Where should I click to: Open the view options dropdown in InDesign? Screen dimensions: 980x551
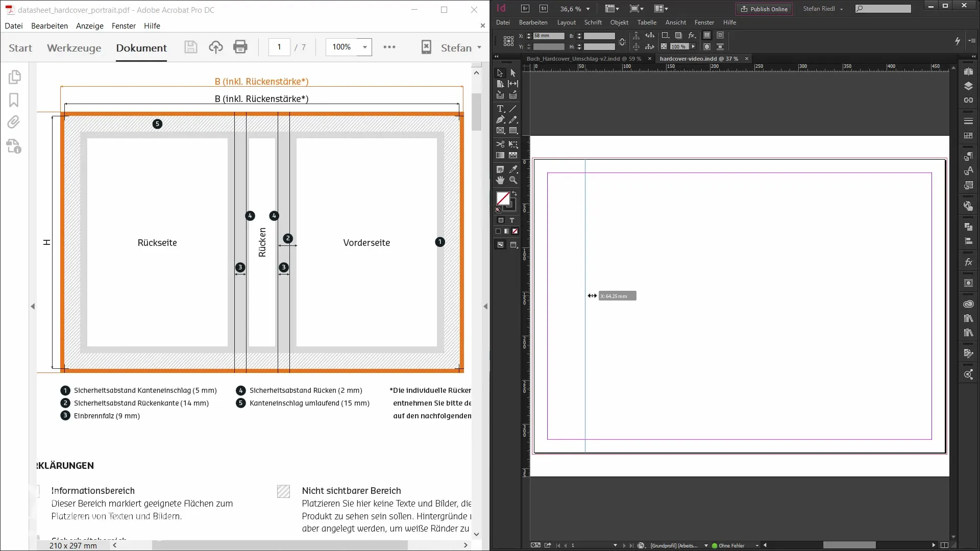(612, 9)
